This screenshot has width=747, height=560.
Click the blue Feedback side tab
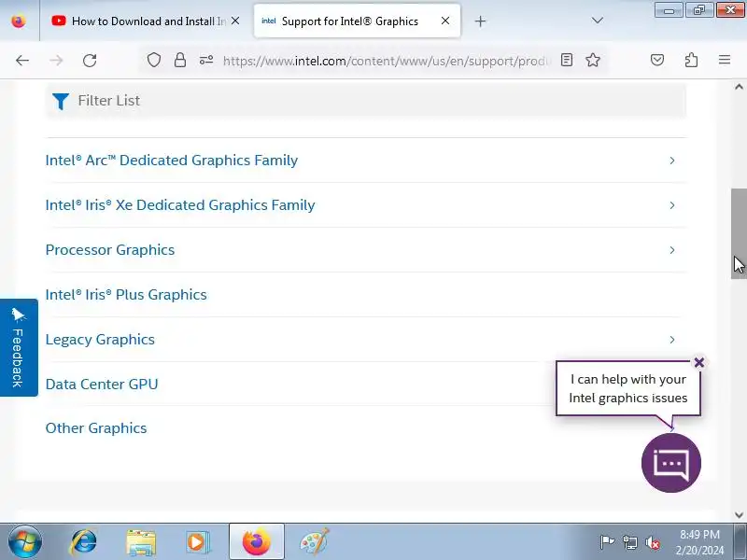(x=19, y=347)
